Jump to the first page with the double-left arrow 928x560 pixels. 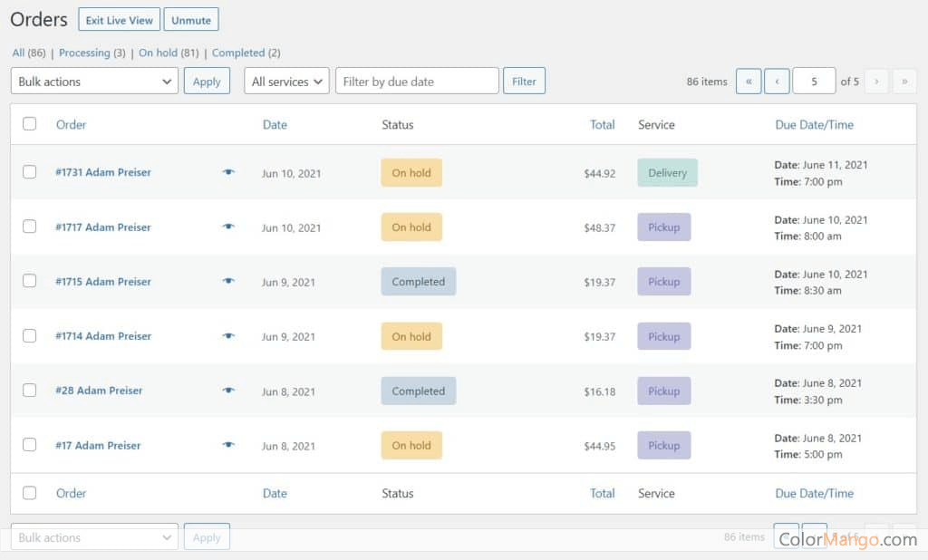[749, 81]
